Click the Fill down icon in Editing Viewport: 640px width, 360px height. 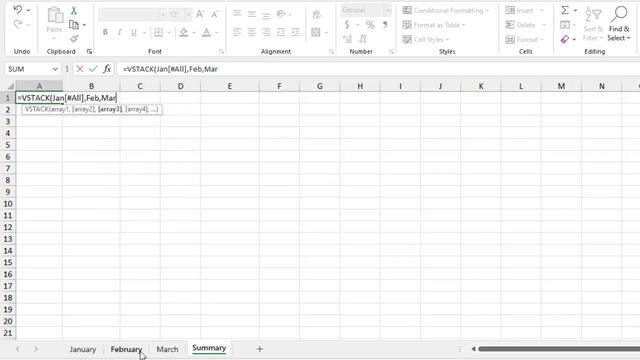point(565,25)
